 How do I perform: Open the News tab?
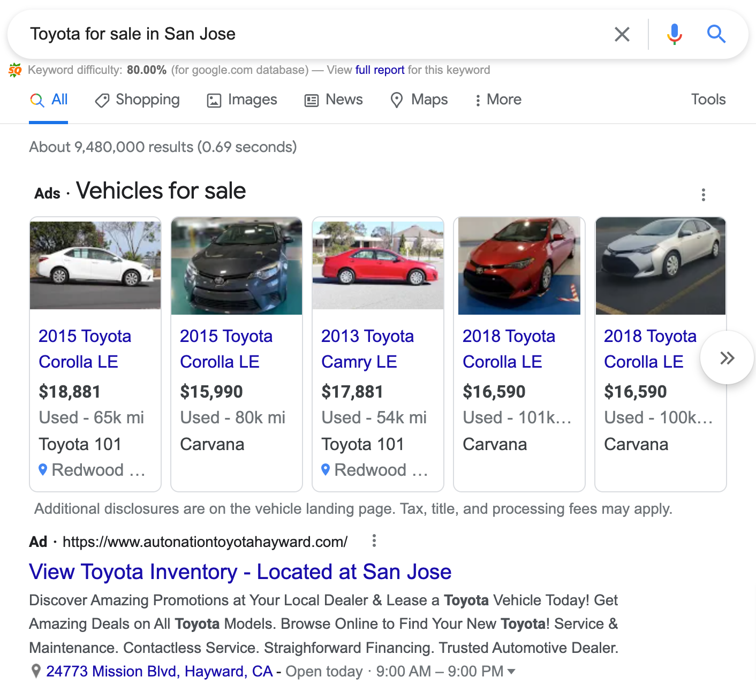[334, 100]
